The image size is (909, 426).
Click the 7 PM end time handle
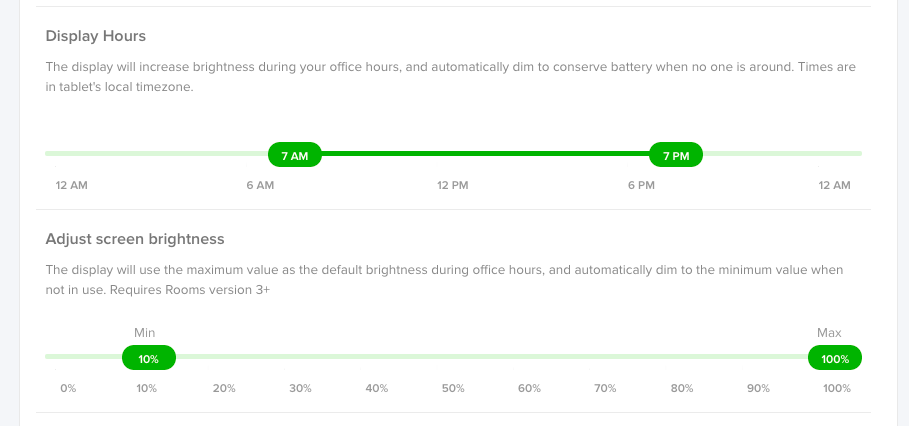676,154
